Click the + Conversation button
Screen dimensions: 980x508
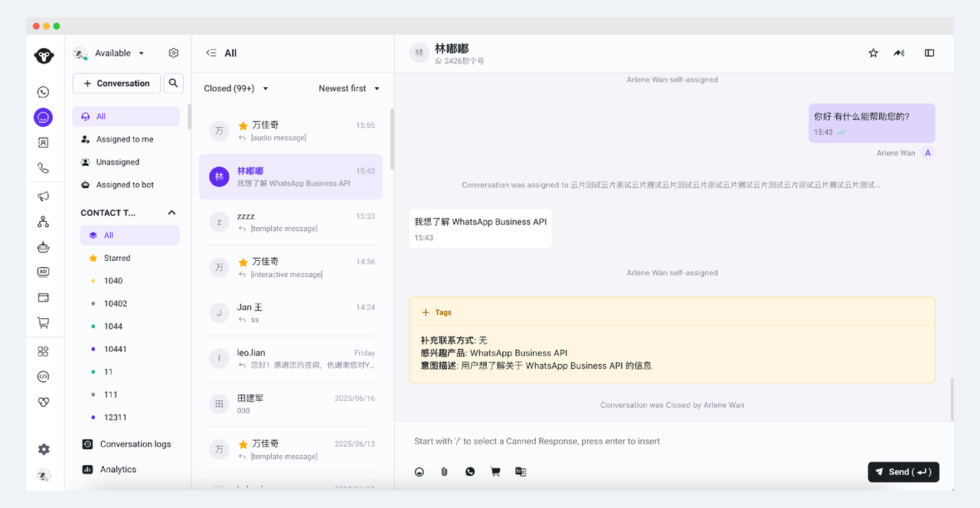coord(116,83)
